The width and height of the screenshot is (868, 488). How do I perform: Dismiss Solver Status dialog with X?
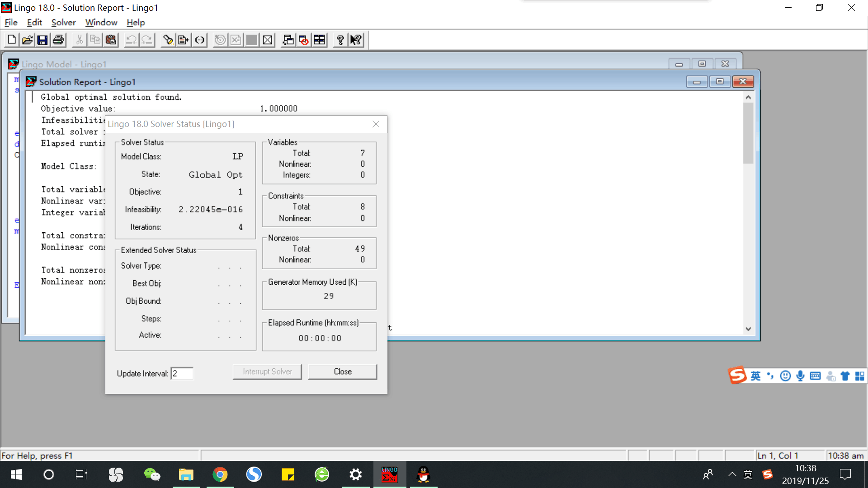point(376,124)
